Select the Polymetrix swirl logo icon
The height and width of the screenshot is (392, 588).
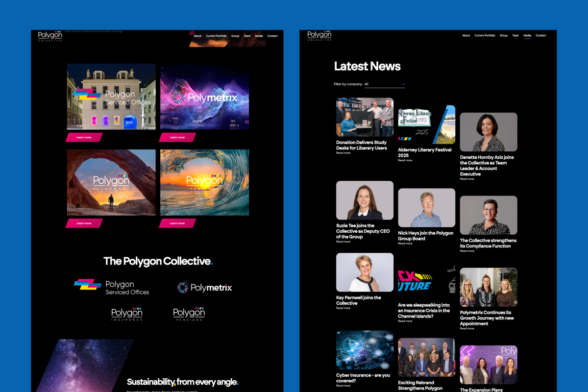tap(183, 287)
